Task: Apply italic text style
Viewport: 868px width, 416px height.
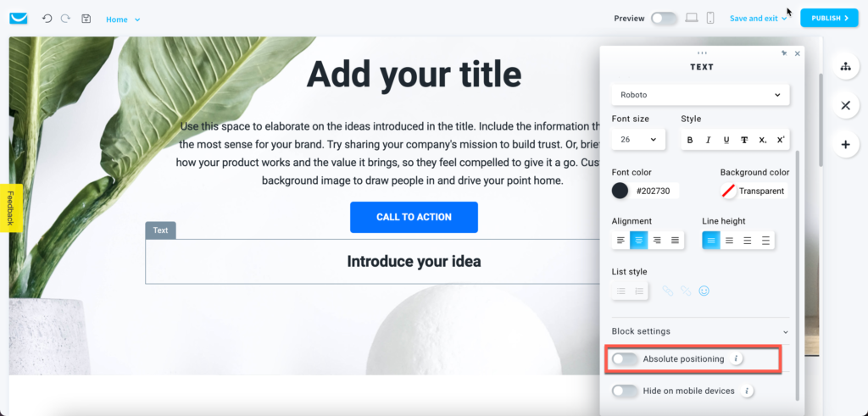Action: tap(708, 140)
